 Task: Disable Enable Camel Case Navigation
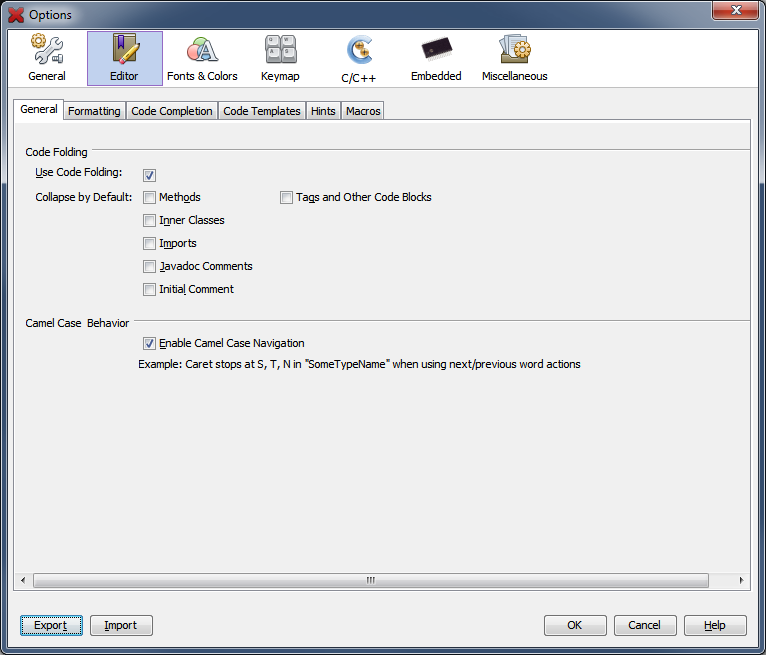click(x=149, y=343)
